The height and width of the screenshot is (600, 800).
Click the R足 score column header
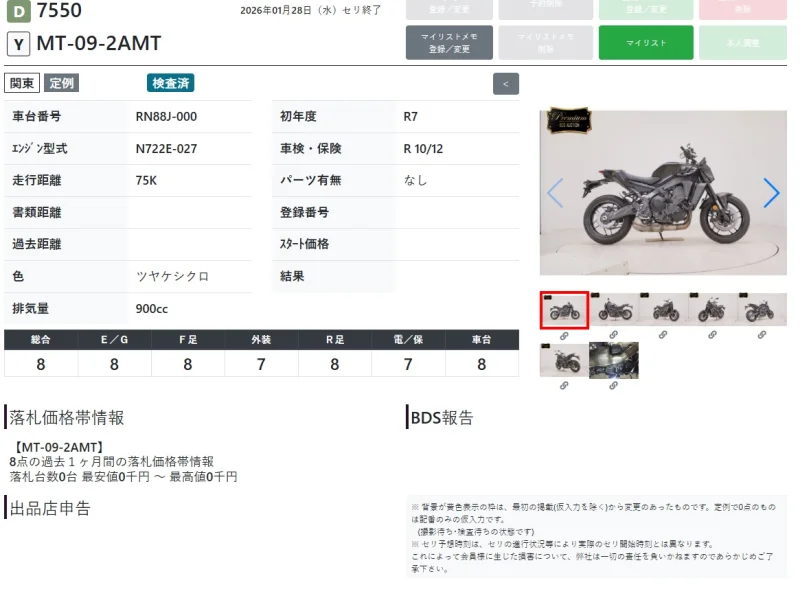click(x=335, y=340)
